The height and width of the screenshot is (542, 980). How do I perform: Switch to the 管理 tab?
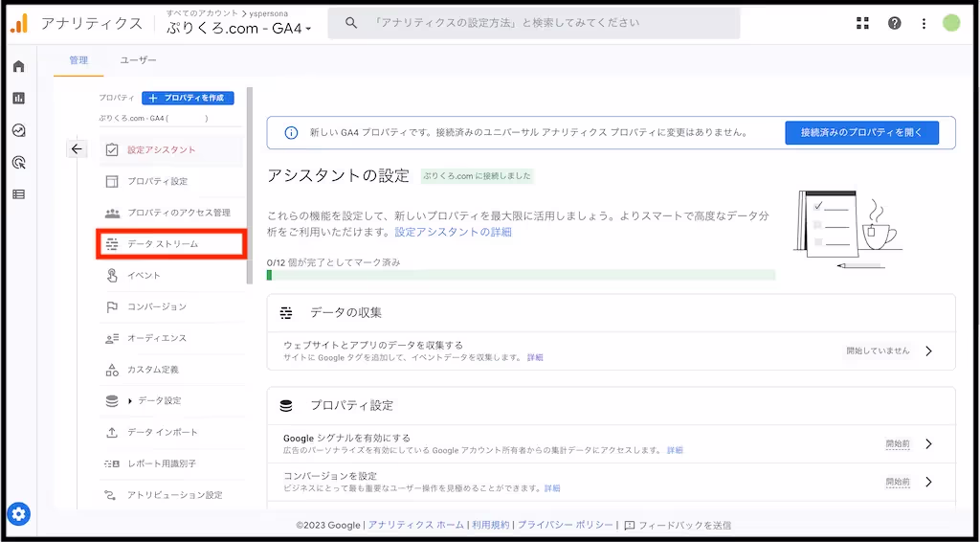[x=78, y=60]
